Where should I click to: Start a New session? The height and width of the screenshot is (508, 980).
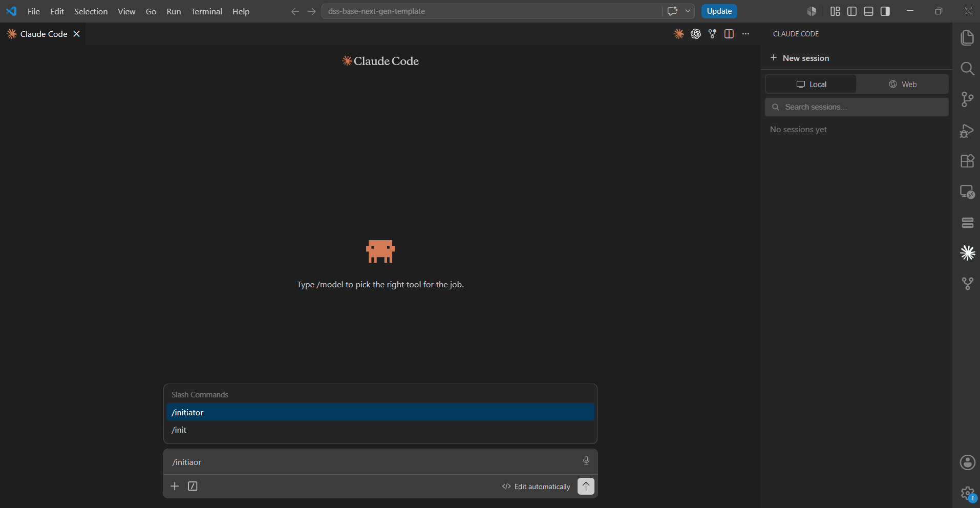[800, 58]
